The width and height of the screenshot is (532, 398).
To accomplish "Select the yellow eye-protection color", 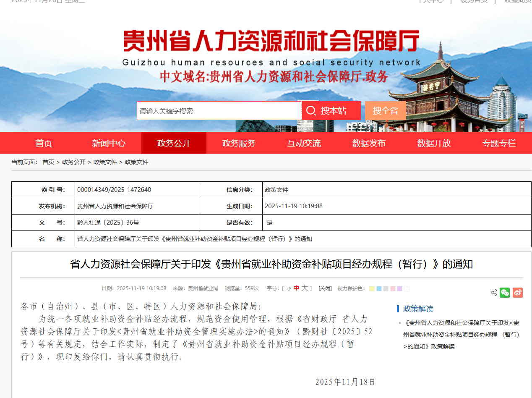I will (x=372, y=288).
